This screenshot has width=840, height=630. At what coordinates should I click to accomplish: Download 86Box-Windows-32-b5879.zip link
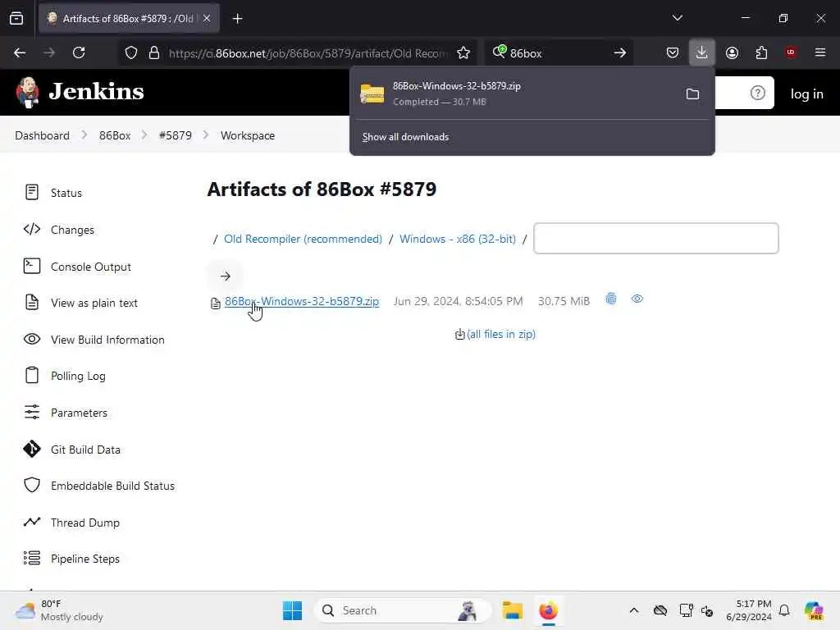[302, 301]
